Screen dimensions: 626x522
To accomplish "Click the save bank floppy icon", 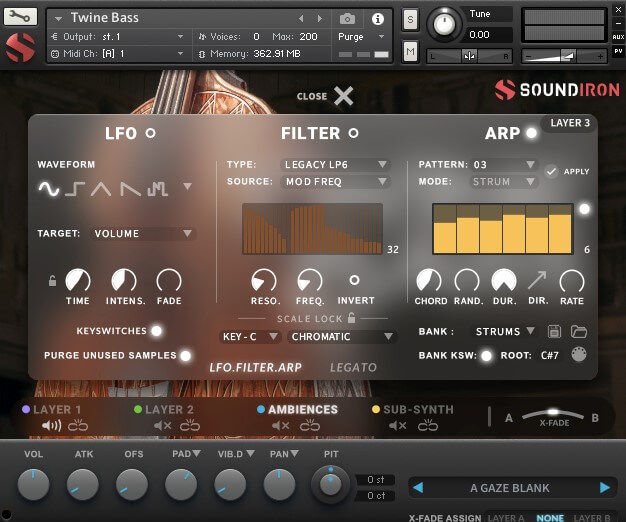I will pyautogui.click(x=555, y=331).
